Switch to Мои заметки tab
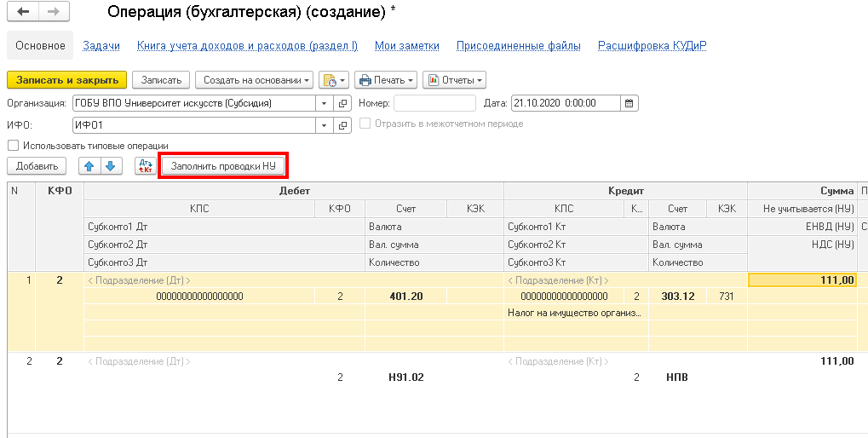Screen dimensions: 868x438 coord(407,46)
